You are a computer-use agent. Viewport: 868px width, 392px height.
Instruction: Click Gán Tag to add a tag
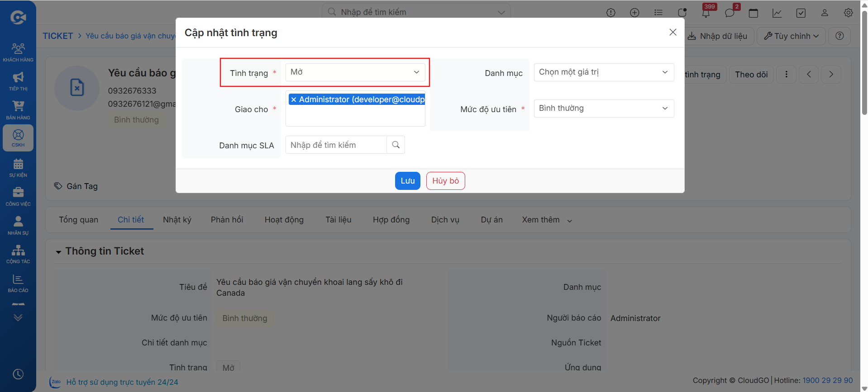coord(76,186)
